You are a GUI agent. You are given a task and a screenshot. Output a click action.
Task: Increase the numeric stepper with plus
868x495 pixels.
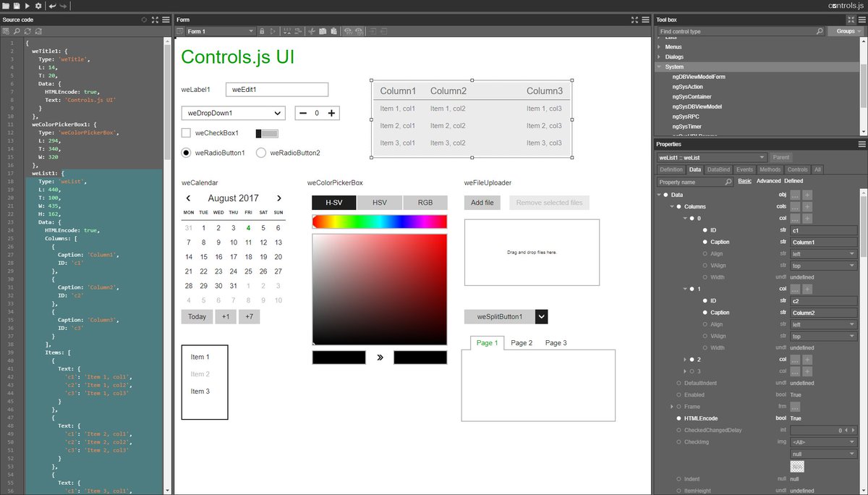[331, 113]
